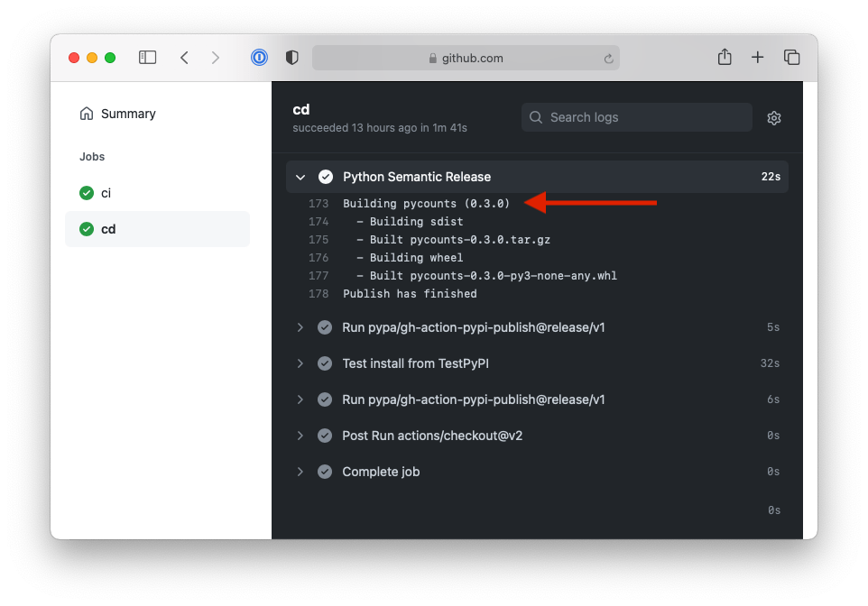Click the 1Password extension icon
Viewport: 868px width, 606px height.
click(259, 58)
